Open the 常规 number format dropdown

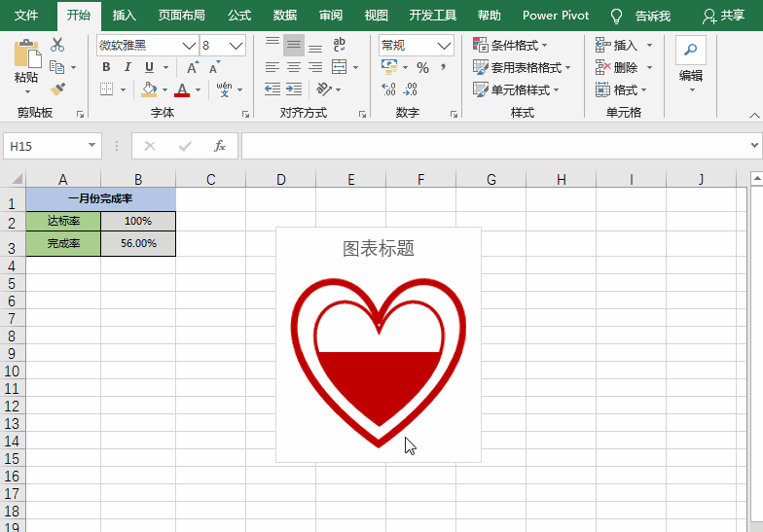[444, 46]
